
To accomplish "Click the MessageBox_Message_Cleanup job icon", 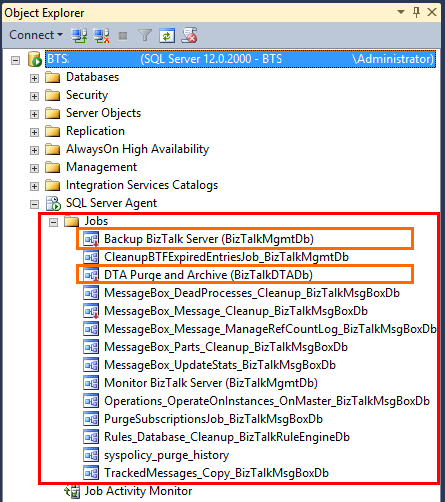I will (91, 311).
